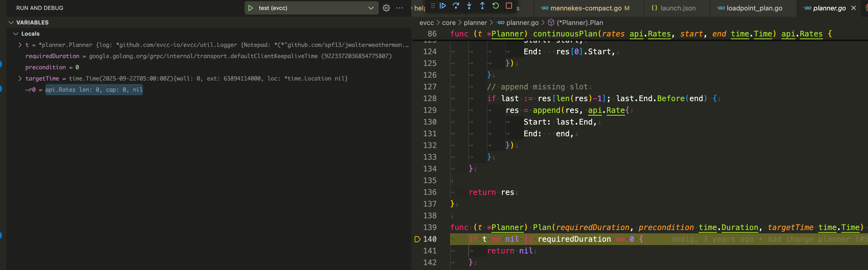Expand the t *planner.Planner variable
Screen dimensions: 868x270
click(20, 45)
